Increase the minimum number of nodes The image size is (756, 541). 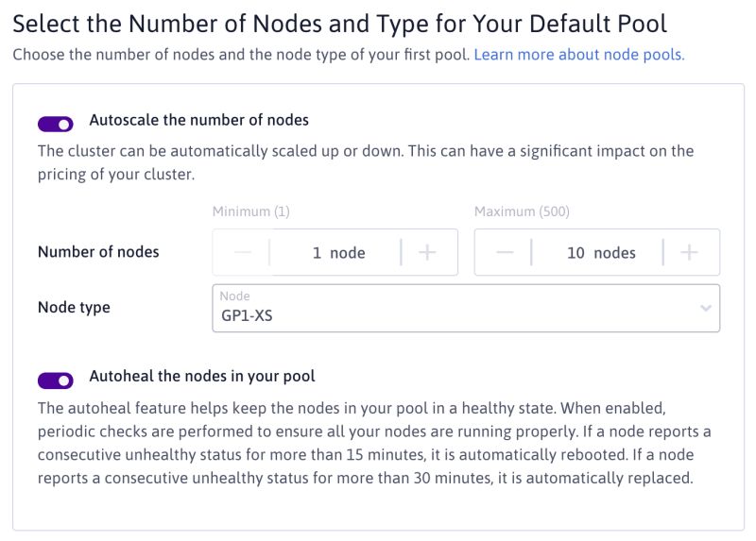(427, 252)
